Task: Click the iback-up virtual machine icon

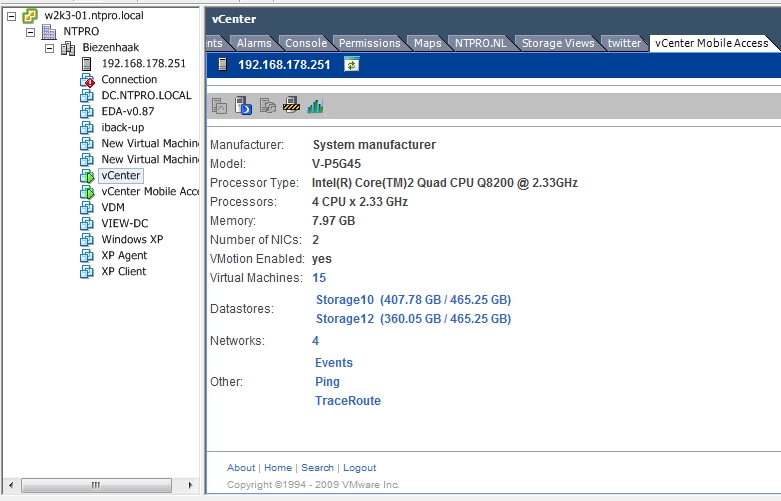Action: (87, 127)
